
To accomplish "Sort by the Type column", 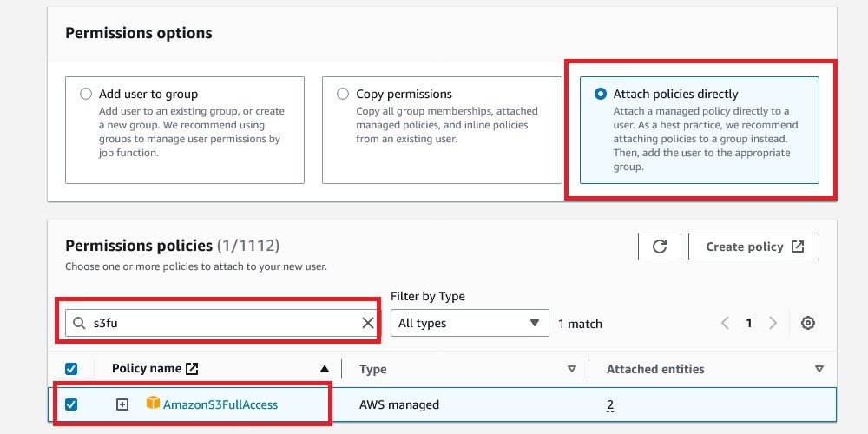I will pyautogui.click(x=571, y=369).
